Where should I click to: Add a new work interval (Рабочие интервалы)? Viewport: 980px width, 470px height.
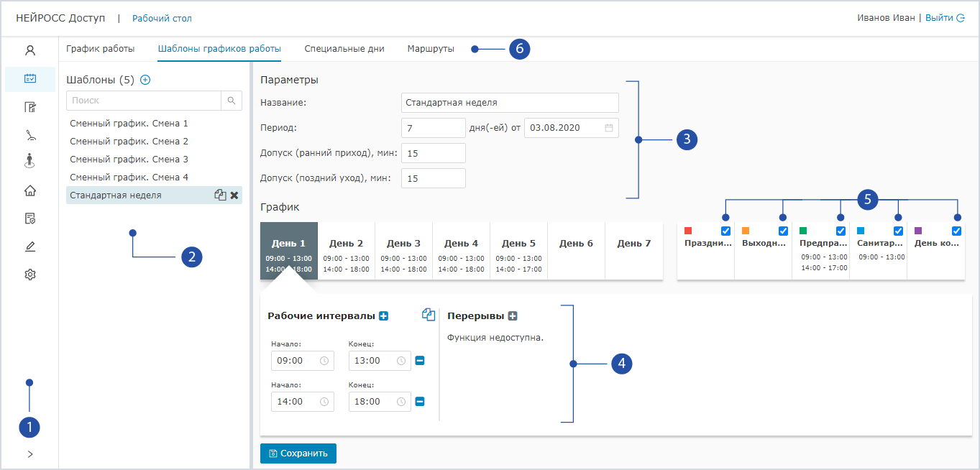[x=383, y=315]
